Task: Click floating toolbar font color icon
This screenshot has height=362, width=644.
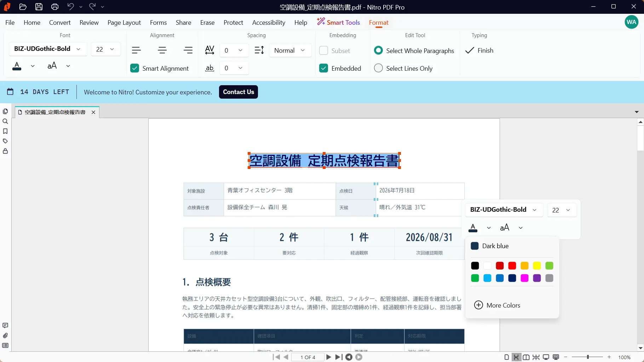Action: pos(473,228)
